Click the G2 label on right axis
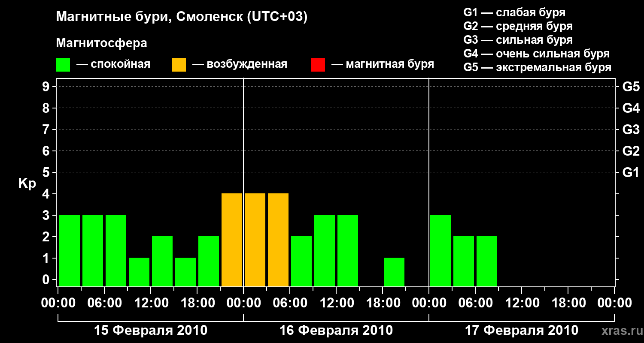This screenshot has width=644, height=343. tap(631, 151)
